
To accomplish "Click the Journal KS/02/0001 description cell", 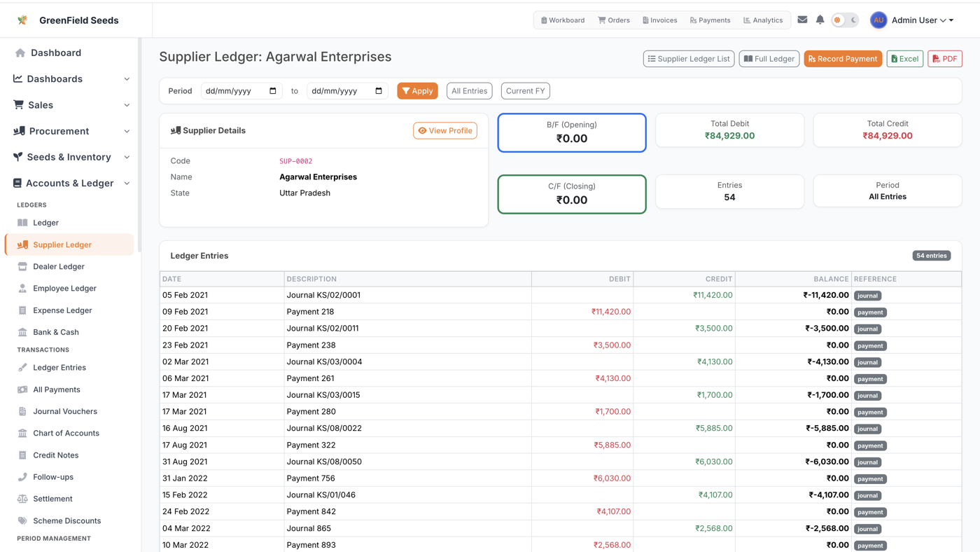I will [407, 295].
